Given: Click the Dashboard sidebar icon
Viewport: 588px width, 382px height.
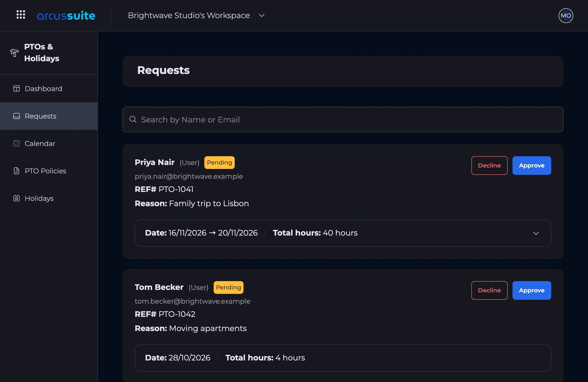Looking at the screenshot, I should (17, 89).
